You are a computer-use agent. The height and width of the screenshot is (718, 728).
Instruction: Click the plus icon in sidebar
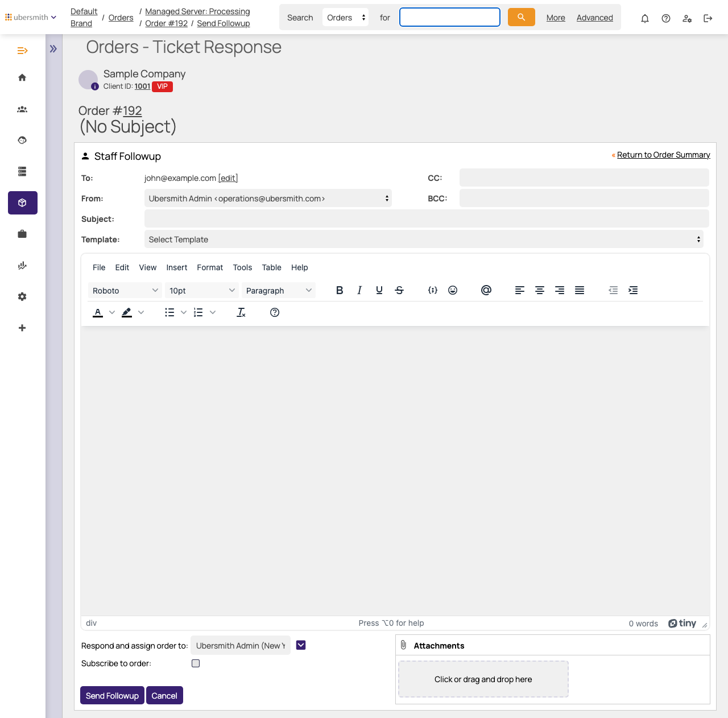[22, 328]
